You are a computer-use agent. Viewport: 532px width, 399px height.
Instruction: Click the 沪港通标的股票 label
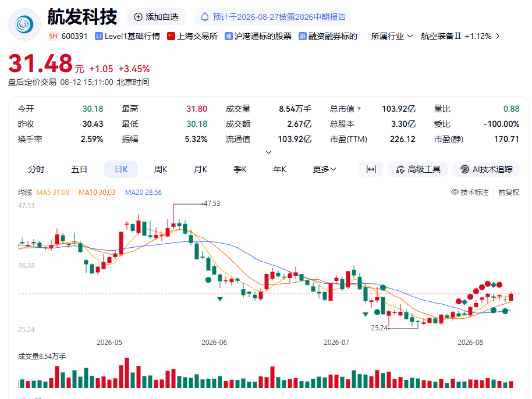(x=263, y=36)
